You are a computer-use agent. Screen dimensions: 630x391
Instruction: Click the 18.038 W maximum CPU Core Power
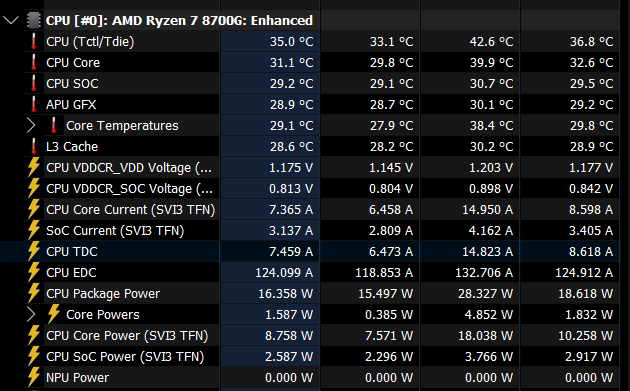click(x=486, y=336)
